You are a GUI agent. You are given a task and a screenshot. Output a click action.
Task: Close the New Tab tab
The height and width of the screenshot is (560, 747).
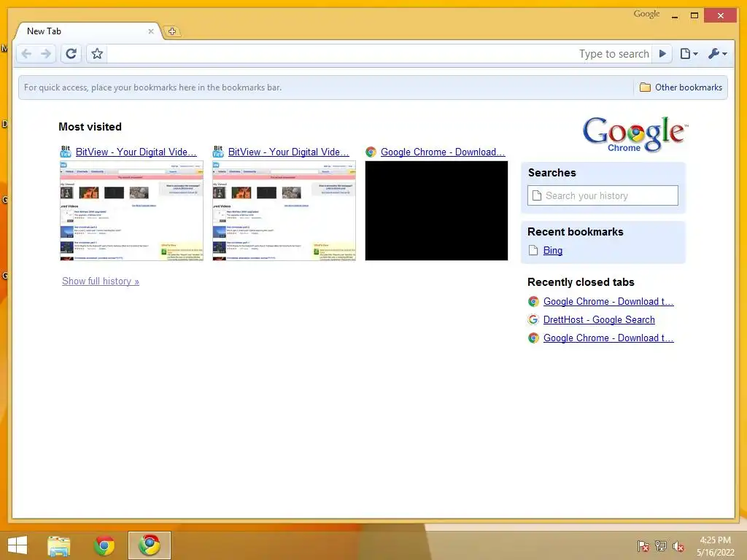click(150, 31)
